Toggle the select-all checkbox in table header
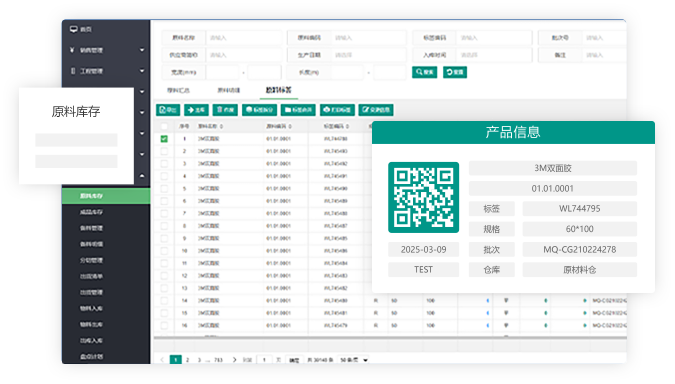 point(164,126)
